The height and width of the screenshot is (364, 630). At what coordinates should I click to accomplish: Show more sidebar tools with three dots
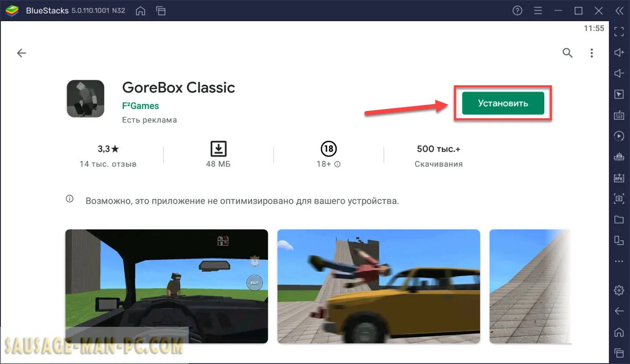tap(619, 261)
